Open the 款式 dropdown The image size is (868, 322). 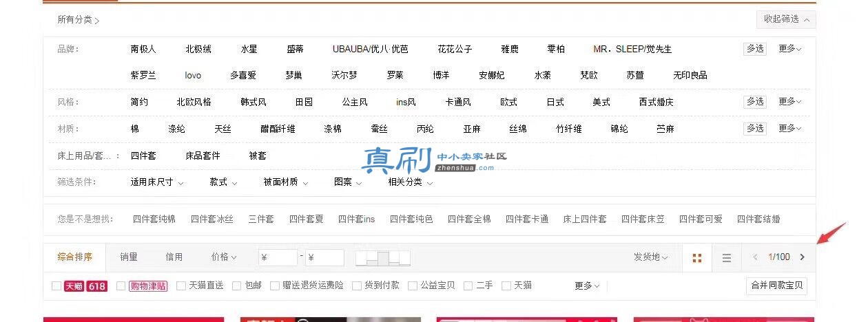pos(223,182)
